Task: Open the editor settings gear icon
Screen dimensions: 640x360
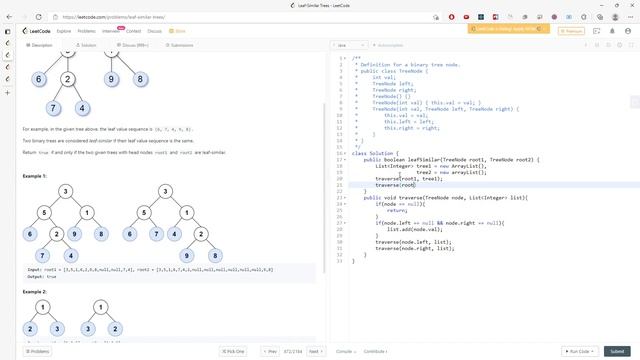Action: 620,45
